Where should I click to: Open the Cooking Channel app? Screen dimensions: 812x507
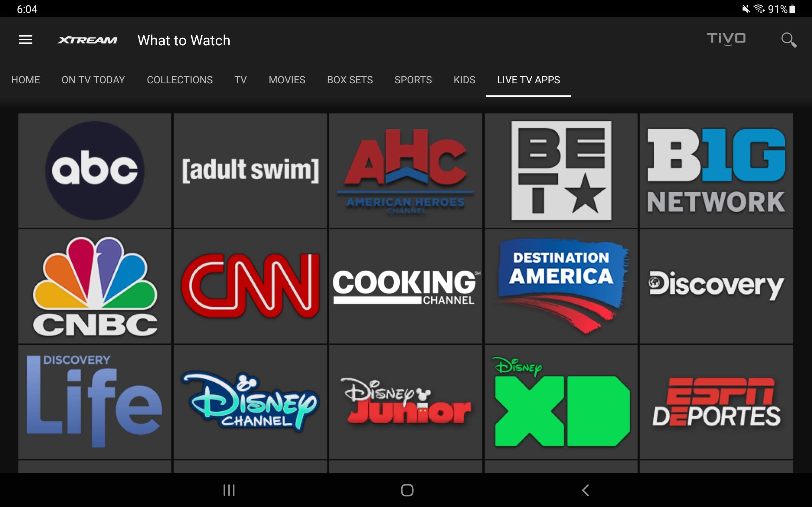point(405,287)
